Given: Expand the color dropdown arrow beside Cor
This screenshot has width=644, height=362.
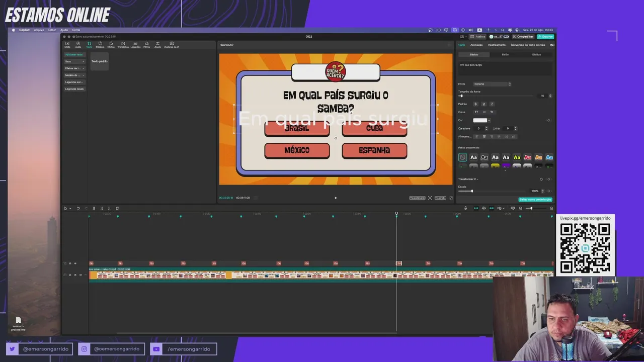Looking at the screenshot, I should pos(489,120).
